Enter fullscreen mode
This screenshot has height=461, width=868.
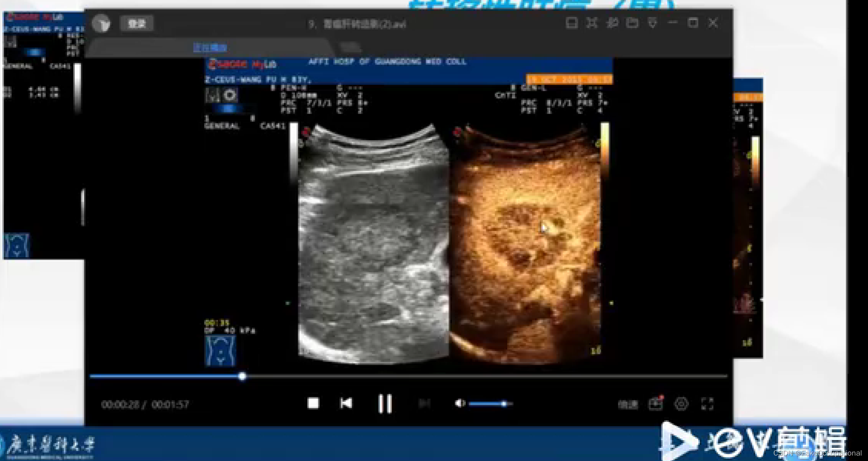point(708,404)
